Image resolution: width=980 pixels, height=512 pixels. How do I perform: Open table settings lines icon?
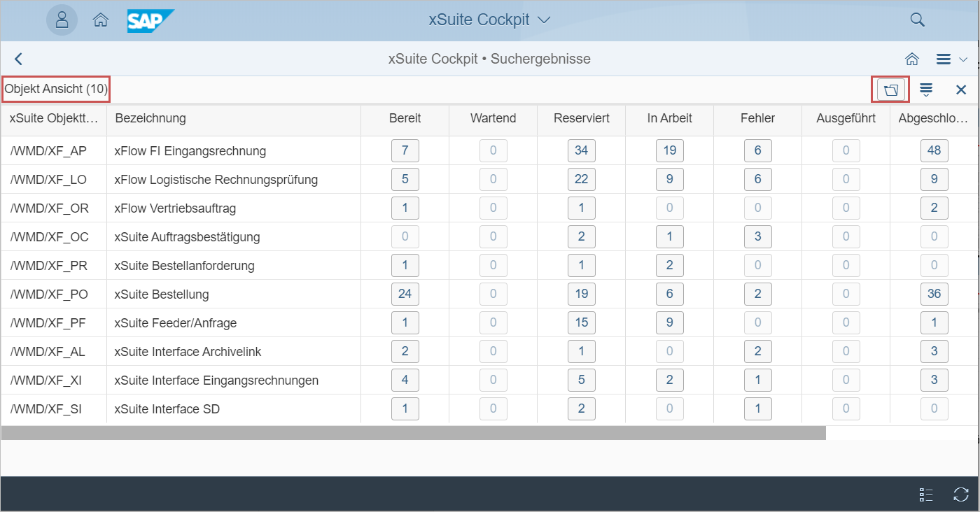926,90
